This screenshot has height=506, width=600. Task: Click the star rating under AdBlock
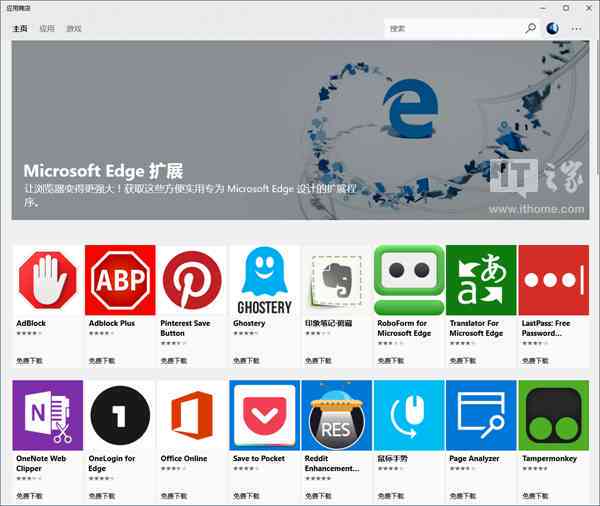29,333
